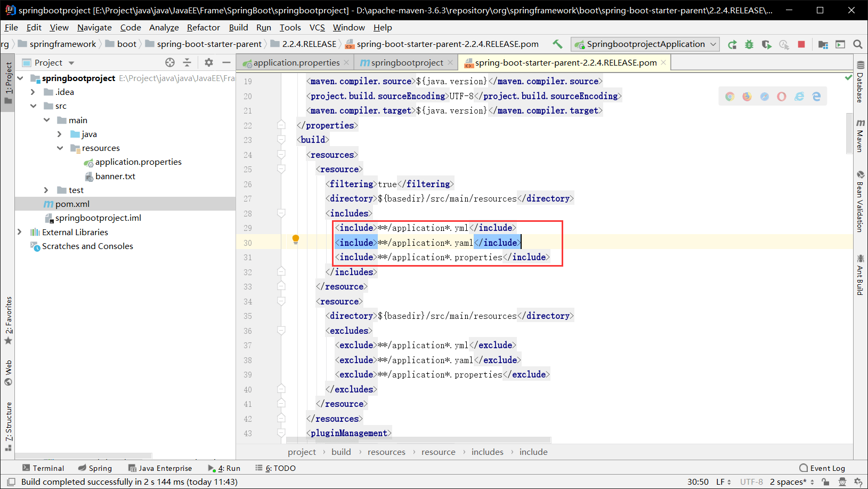Open the Maven tool window
This screenshot has width=868, height=489.
860,135
